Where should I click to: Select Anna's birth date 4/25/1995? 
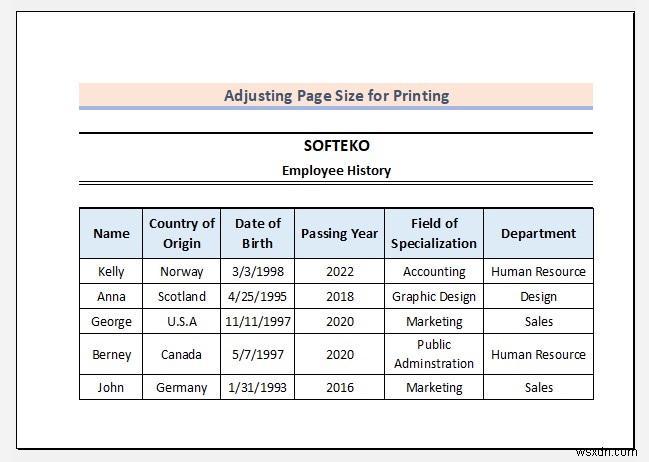[x=257, y=296]
